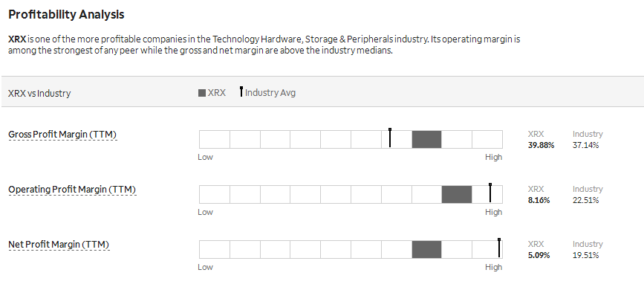Click the XRX gray legend square
The height and width of the screenshot is (293, 644).
pos(201,93)
